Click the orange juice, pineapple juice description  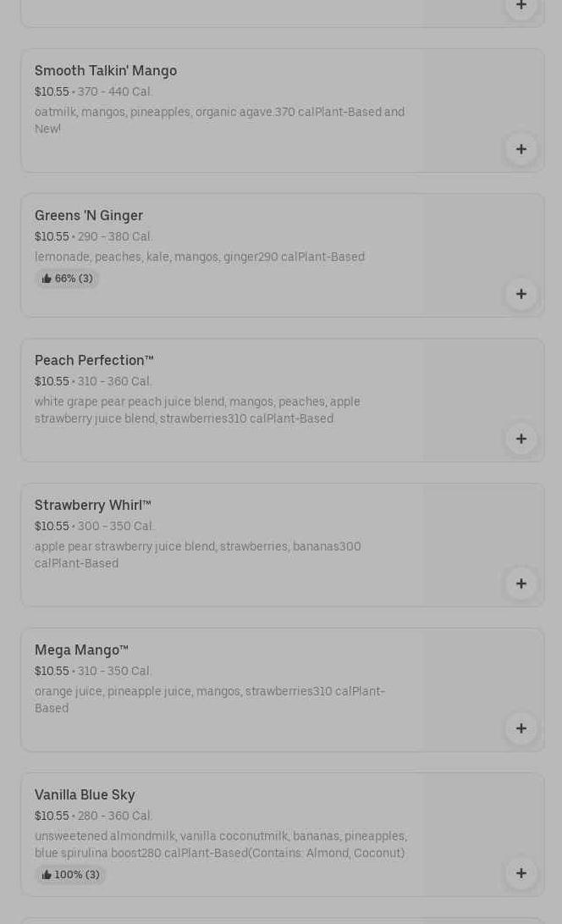[x=209, y=700]
